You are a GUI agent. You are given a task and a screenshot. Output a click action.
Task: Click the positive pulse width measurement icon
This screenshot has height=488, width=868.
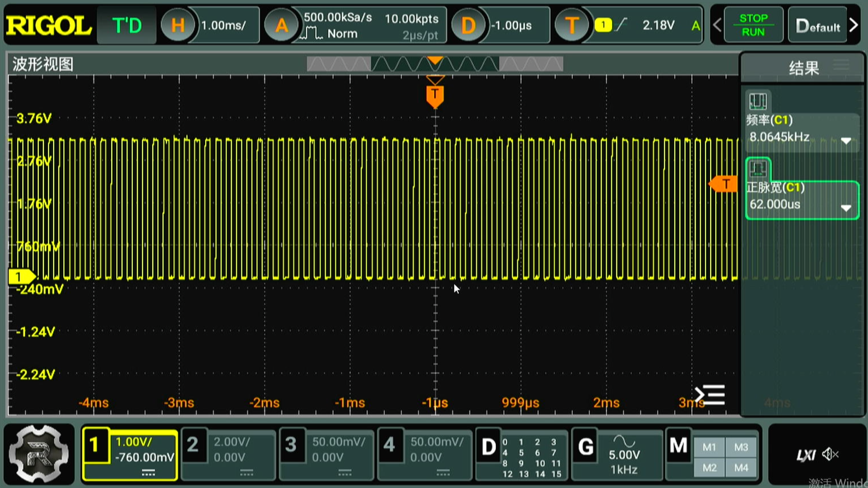coord(758,169)
